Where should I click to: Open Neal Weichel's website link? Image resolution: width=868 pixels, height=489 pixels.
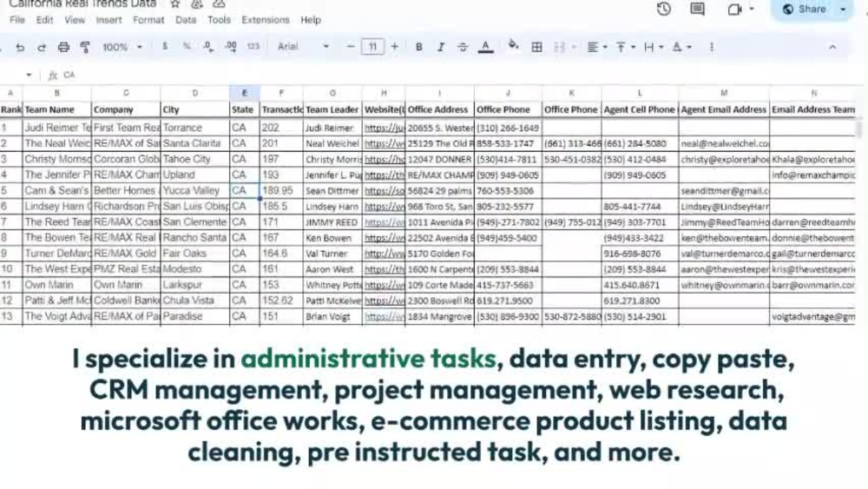(x=384, y=143)
